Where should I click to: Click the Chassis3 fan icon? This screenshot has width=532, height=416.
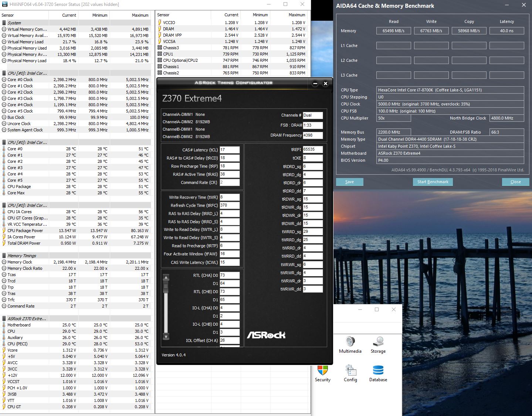160,48
